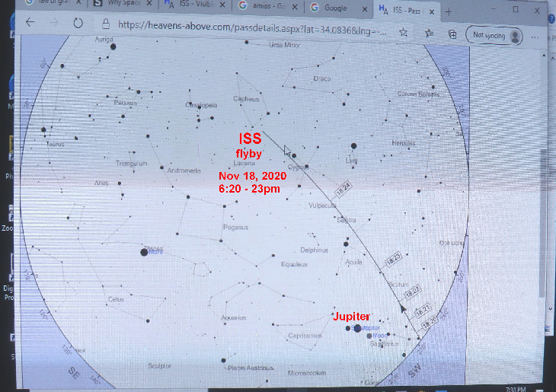This screenshot has height=392, width=556.
Task: Click the 'Not syncing' profile button
Action: (x=496, y=35)
